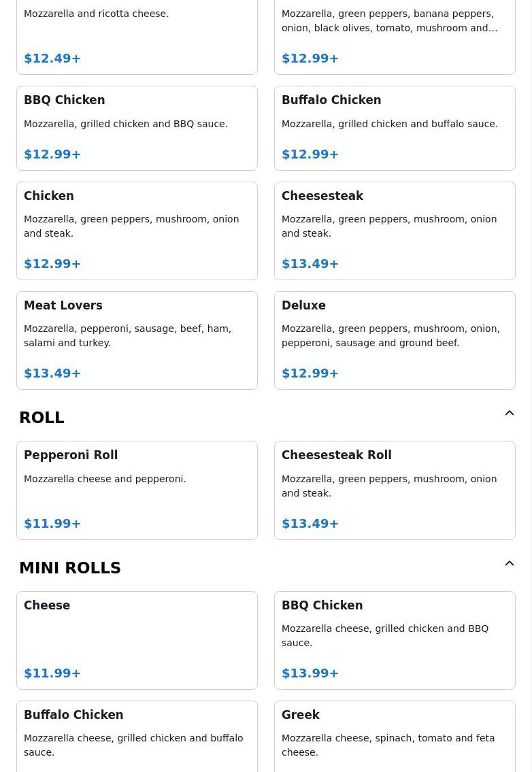Click the $11.99+ price on Pepperoni Roll
Image resolution: width=532 pixels, height=772 pixels.
click(x=52, y=523)
